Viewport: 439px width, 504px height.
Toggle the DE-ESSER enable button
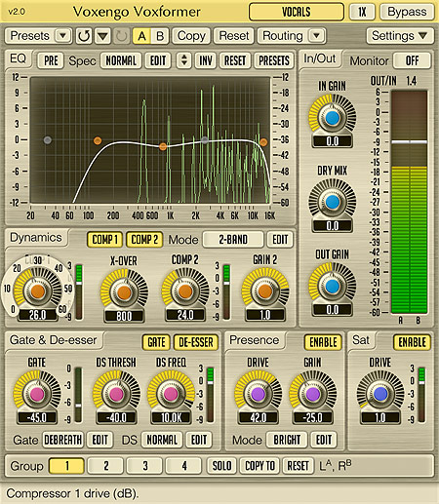pos(196,342)
